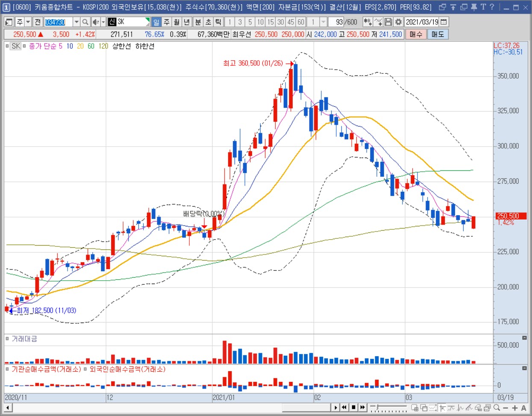This screenshot has height=416, width=532.
Task: Collapse the 기관순매수금액 indicator pane
Action: pyautogui.click(x=524, y=368)
